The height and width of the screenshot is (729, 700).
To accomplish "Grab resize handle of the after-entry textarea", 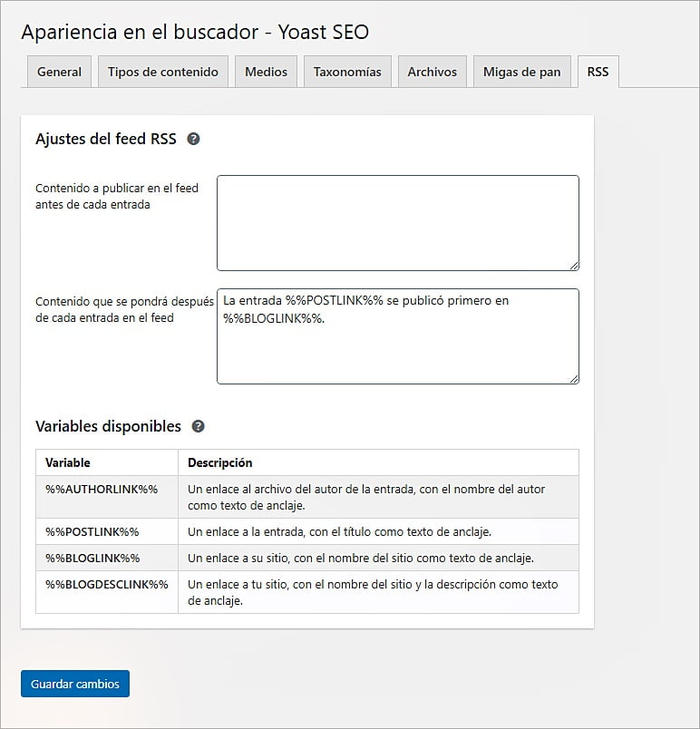I will [574, 379].
